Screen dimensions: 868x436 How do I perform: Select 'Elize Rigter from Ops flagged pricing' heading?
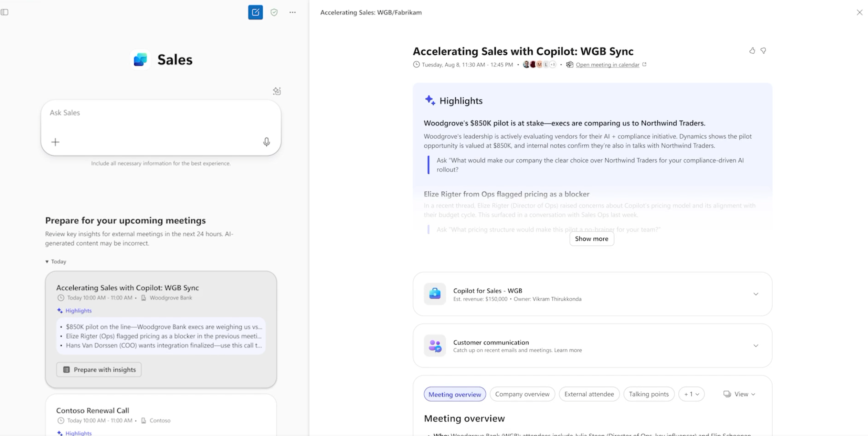pyautogui.click(x=507, y=194)
